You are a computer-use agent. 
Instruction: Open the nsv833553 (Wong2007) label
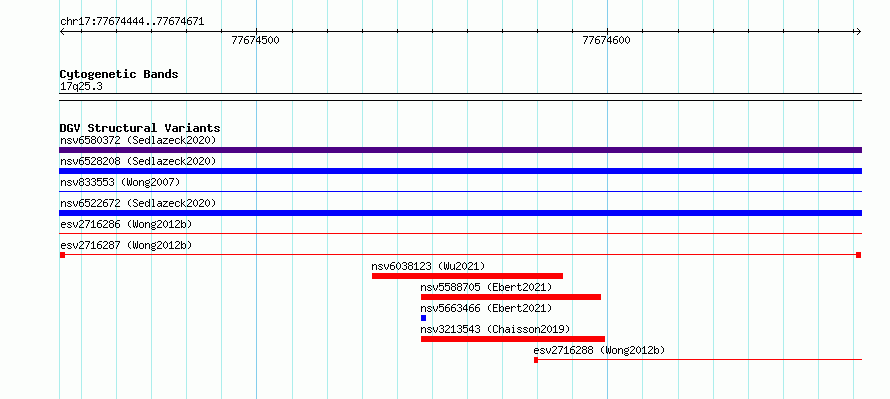point(120,182)
